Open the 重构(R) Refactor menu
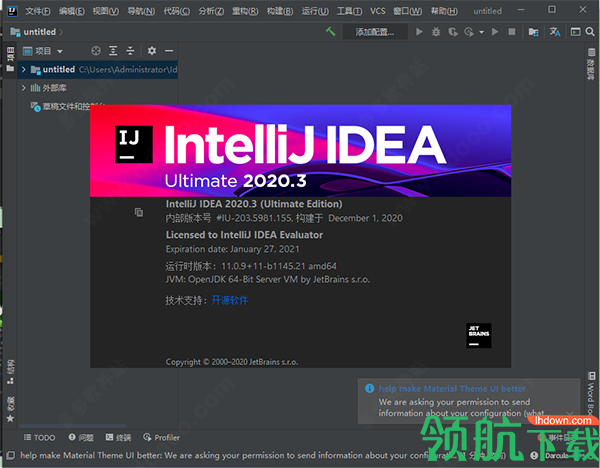 click(x=245, y=11)
